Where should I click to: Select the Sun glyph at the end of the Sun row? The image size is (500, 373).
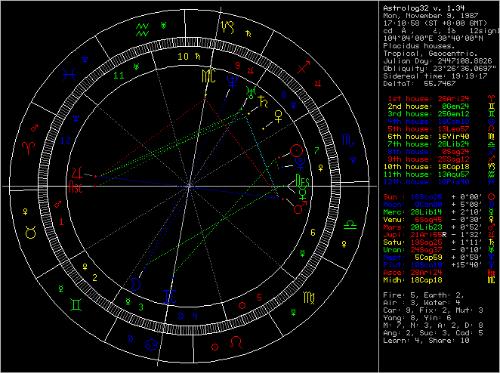[491, 197]
